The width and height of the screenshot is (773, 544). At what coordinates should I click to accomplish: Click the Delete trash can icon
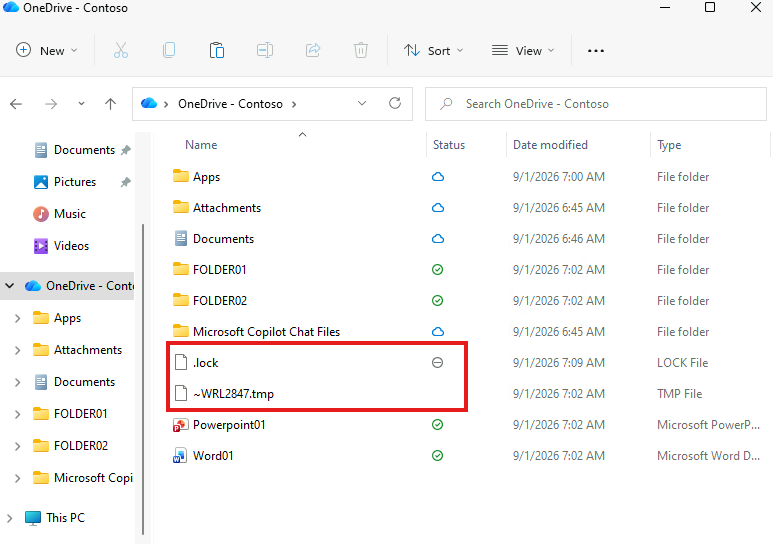(361, 50)
